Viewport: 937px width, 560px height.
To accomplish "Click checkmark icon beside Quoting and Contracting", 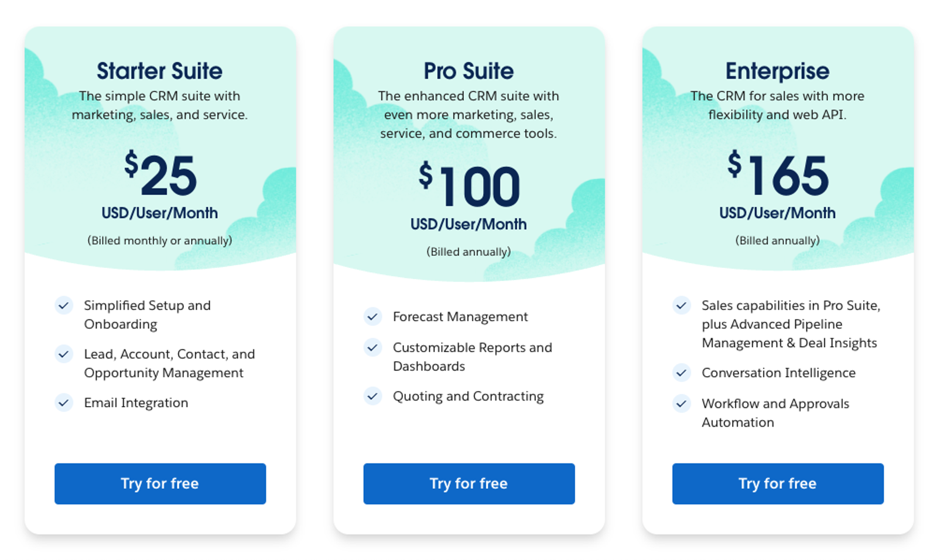I will click(x=372, y=396).
